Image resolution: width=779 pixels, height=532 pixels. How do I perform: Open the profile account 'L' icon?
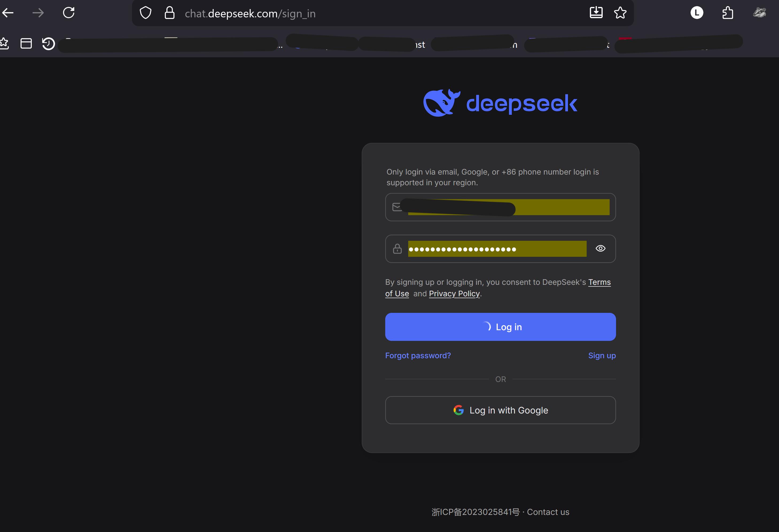(x=696, y=13)
